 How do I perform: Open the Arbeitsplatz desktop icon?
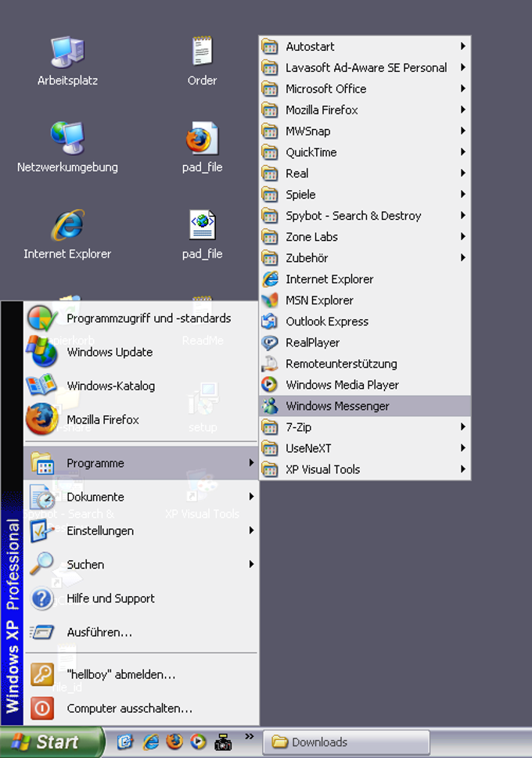coord(68,52)
